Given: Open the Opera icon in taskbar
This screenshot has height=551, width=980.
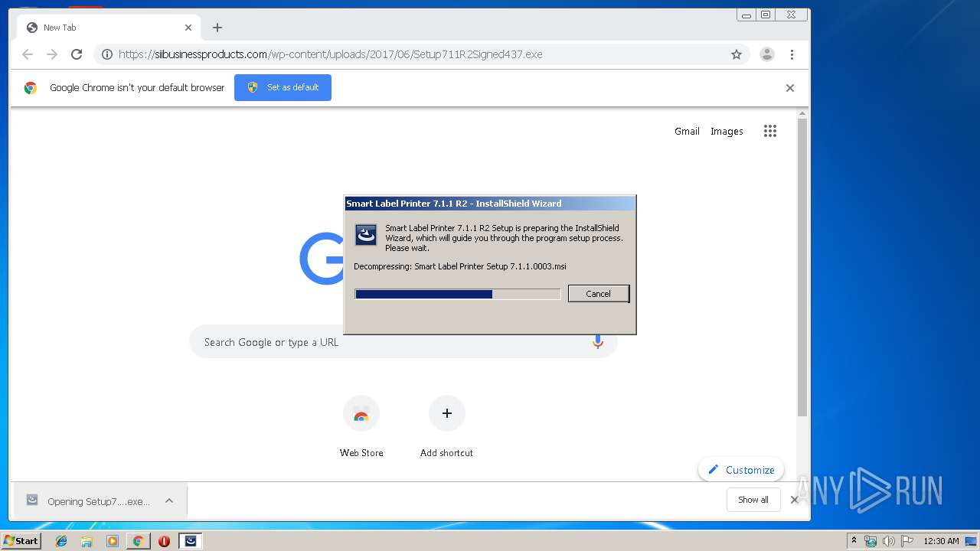Looking at the screenshot, I should pos(164,541).
